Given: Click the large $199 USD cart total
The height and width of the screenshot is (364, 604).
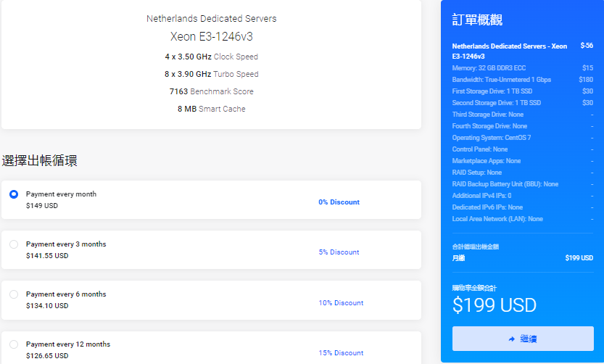Looking at the screenshot, I should pyautogui.click(x=495, y=305).
